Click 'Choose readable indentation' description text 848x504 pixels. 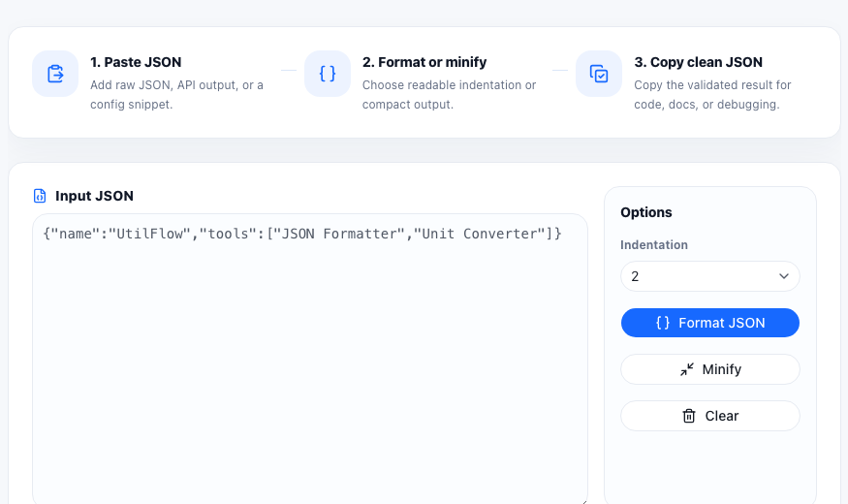coord(449,95)
